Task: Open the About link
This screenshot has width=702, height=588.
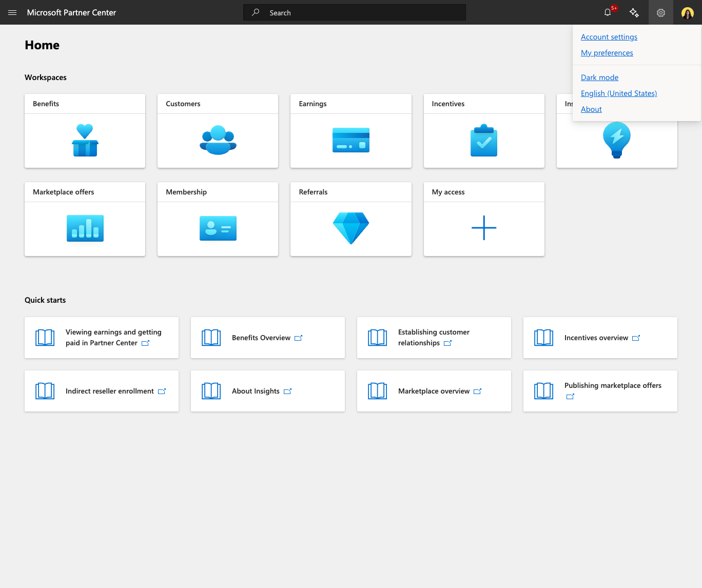Action: (591, 109)
